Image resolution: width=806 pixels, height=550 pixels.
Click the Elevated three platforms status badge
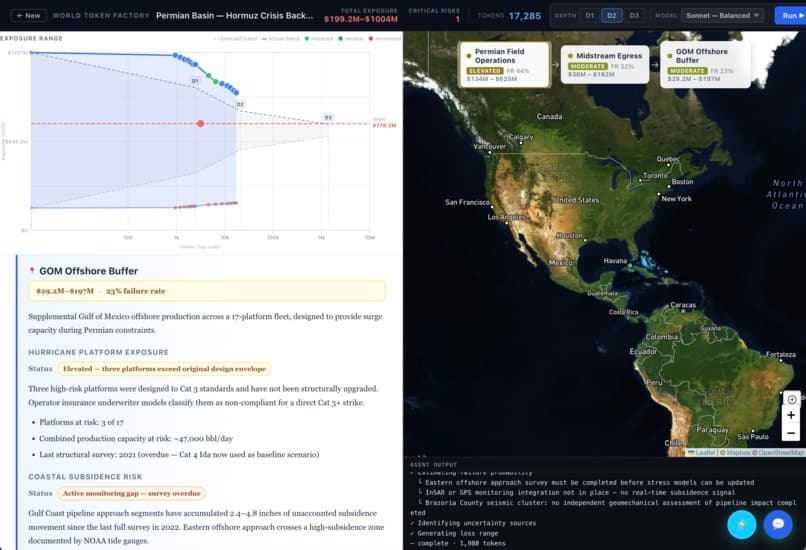point(164,369)
